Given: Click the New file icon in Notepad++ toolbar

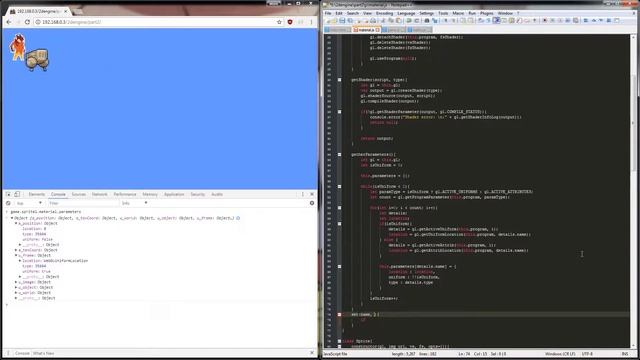Looking at the screenshot, I should pyautogui.click(x=327, y=20).
